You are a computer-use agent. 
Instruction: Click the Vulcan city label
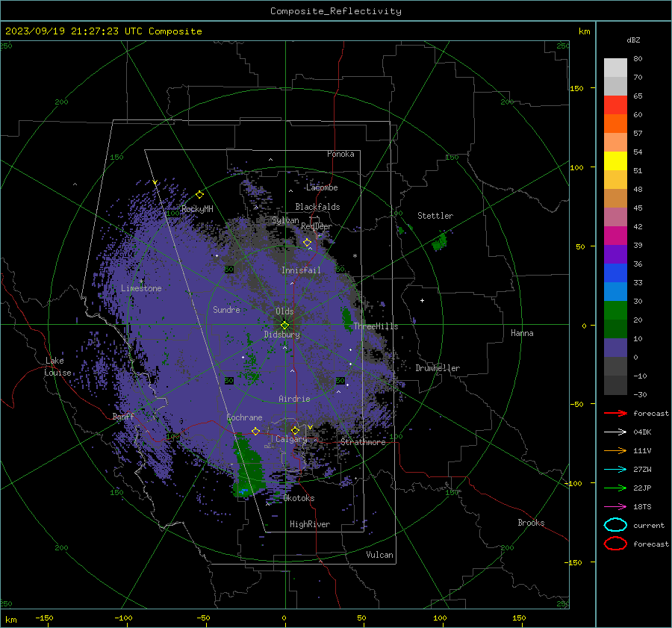pyautogui.click(x=380, y=555)
